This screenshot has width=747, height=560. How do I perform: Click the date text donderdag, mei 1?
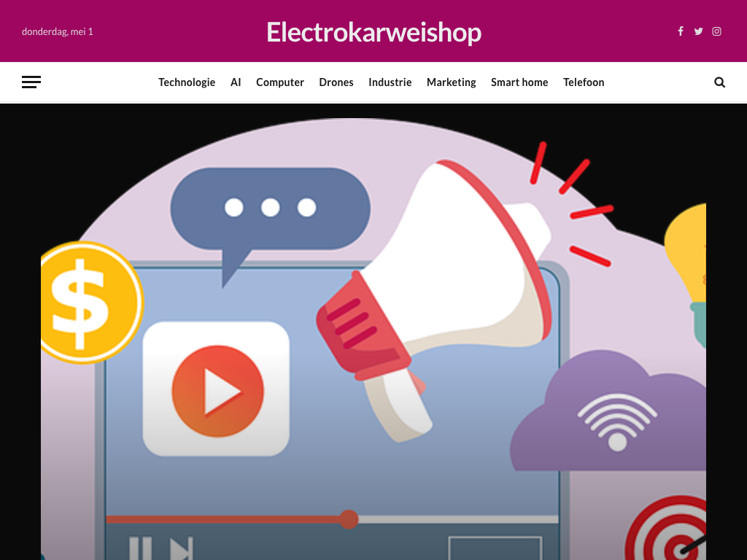[x=58, y=32]
